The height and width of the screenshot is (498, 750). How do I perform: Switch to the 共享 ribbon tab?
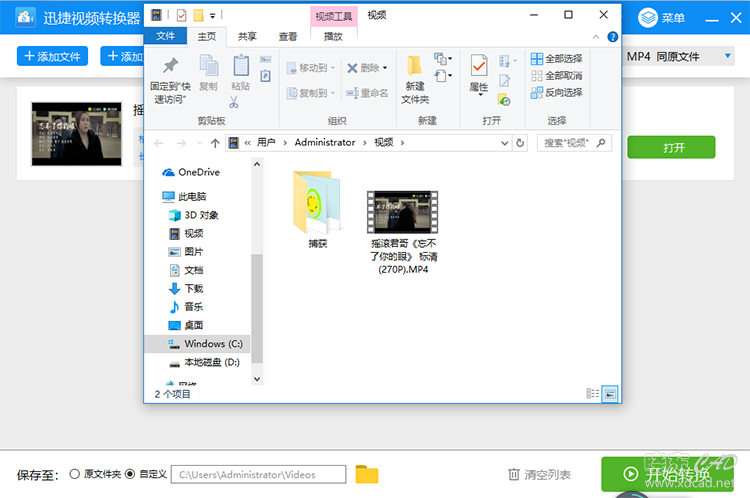(247, 36)
